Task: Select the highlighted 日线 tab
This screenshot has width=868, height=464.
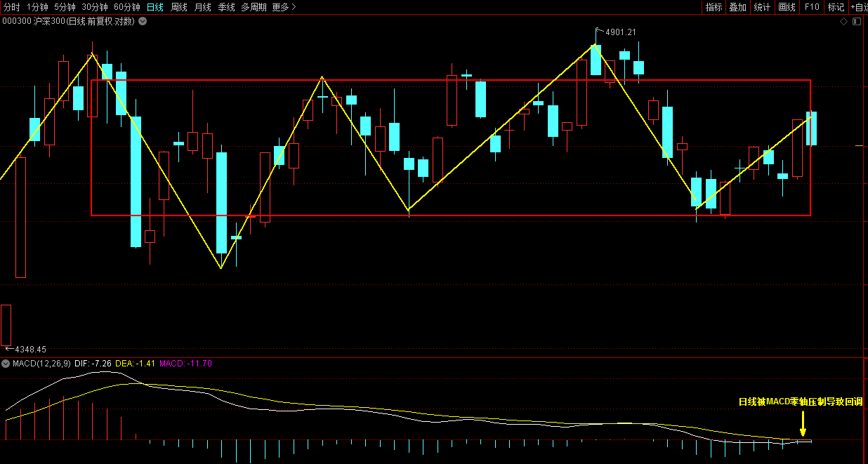Action: pyautogui.click(x=155, y=7)
